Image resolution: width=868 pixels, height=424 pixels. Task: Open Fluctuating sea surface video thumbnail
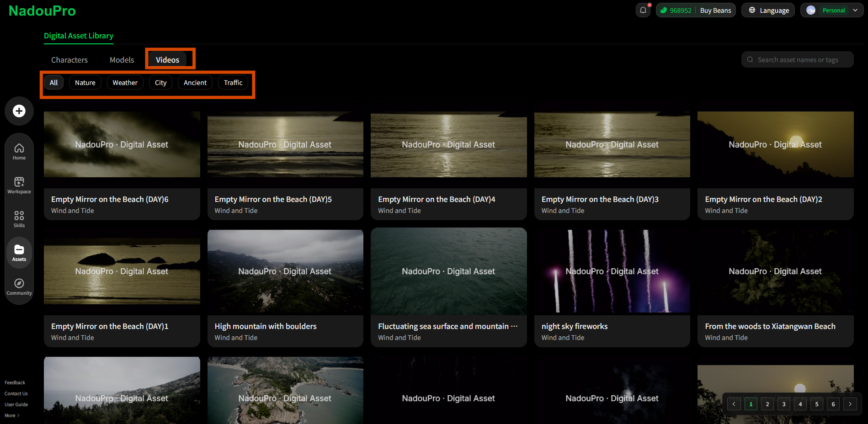tap(449, 271)
